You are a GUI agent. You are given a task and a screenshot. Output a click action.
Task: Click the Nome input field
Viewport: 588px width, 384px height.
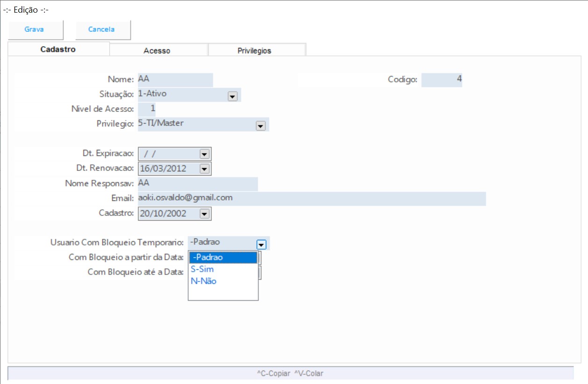point(175,80)
